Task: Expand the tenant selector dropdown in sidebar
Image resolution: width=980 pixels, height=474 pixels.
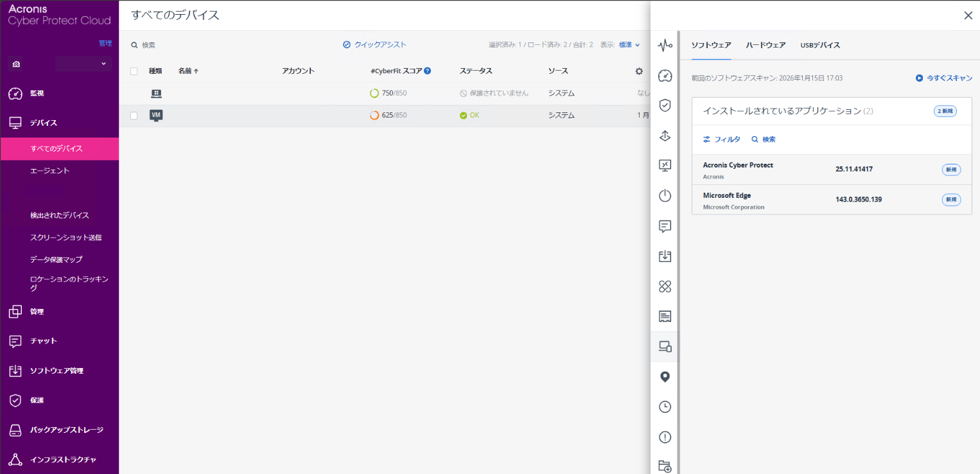Action: pos(83,64)
